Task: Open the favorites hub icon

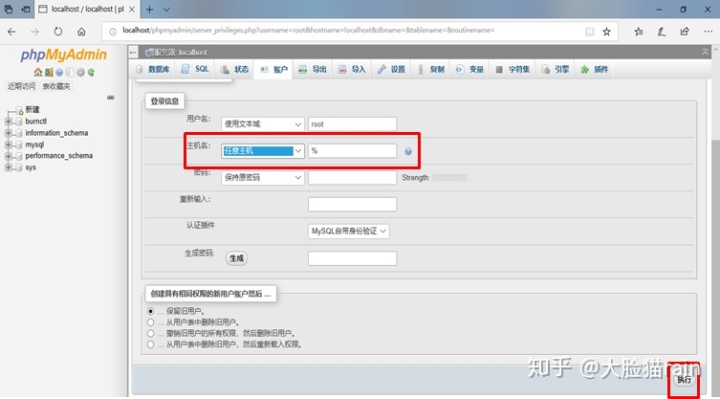Action: pyautogui.click(x=639, y=31)
